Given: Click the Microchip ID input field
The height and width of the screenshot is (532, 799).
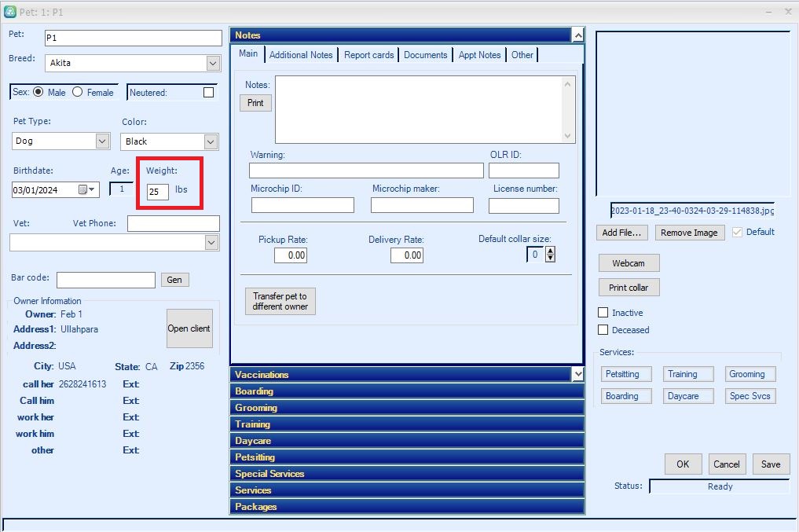Looking at the screenshot, I should 302,205.
